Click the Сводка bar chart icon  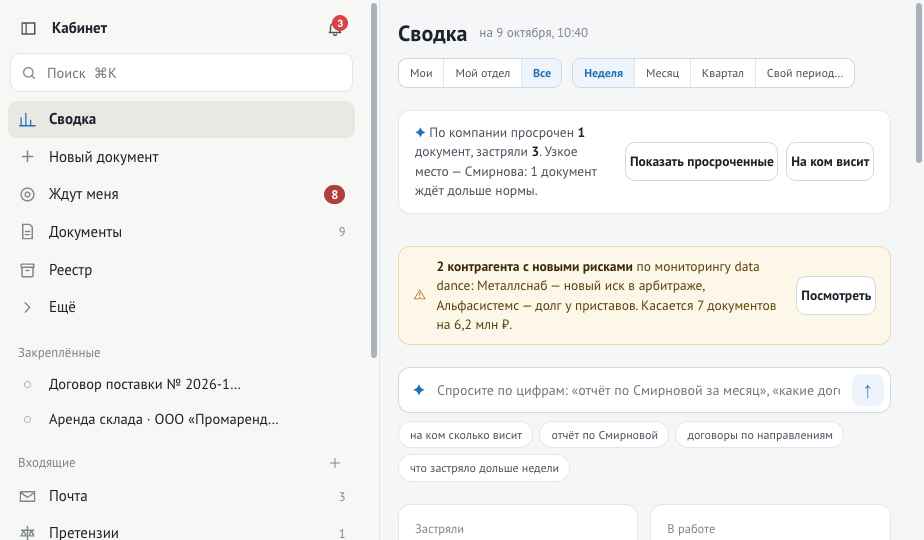point(27,119)
